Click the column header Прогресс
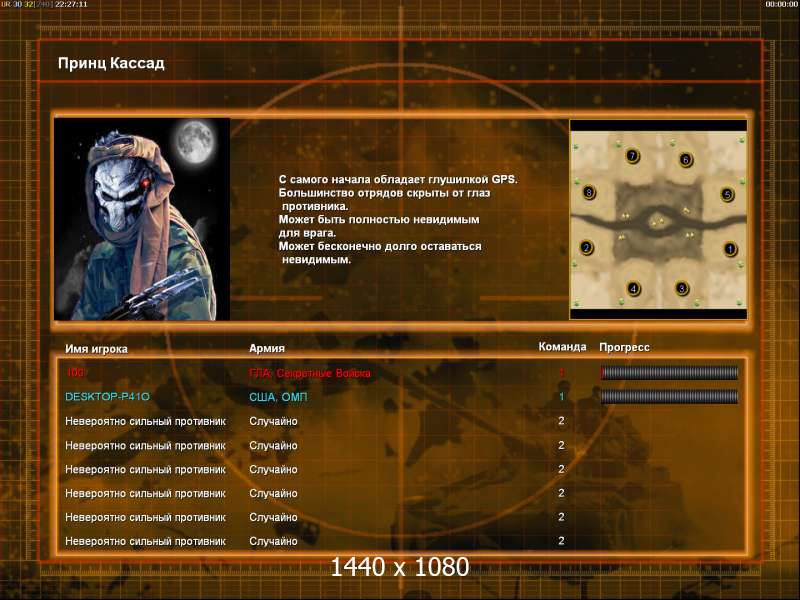Image resolution: width=800 pixels, height=600 pixels. point(624,347)
